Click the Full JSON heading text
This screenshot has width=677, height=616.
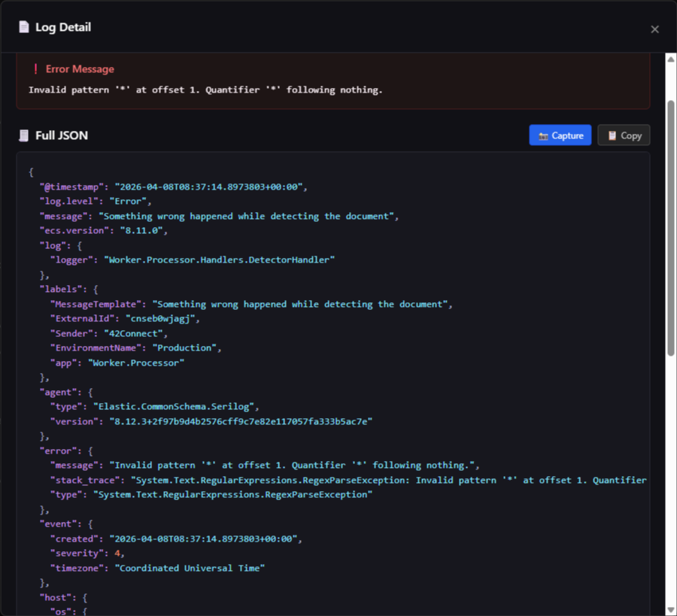point(62,135)
